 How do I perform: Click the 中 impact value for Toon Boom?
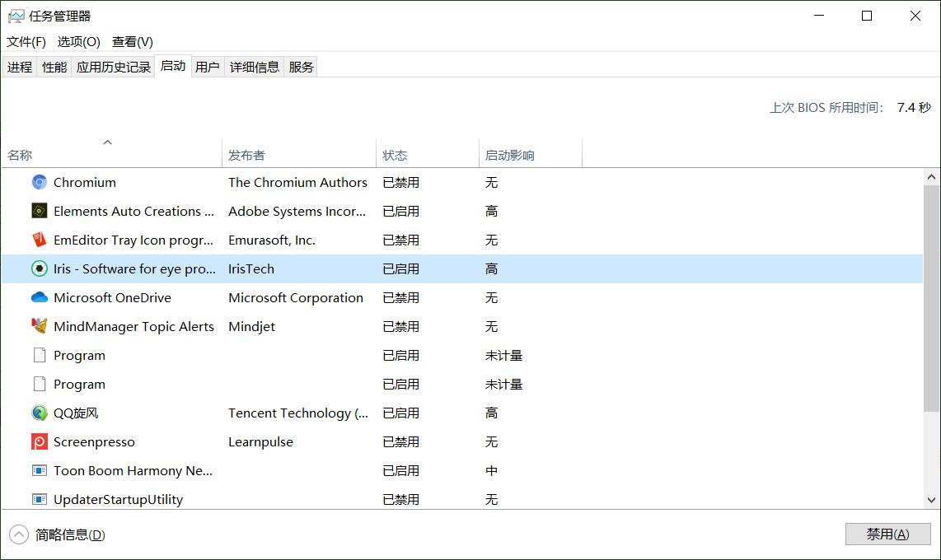[x=491, y=471]
